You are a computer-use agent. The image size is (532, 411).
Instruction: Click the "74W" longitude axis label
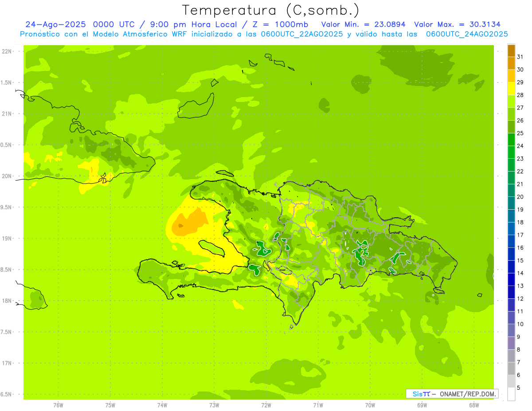point(162,405)
